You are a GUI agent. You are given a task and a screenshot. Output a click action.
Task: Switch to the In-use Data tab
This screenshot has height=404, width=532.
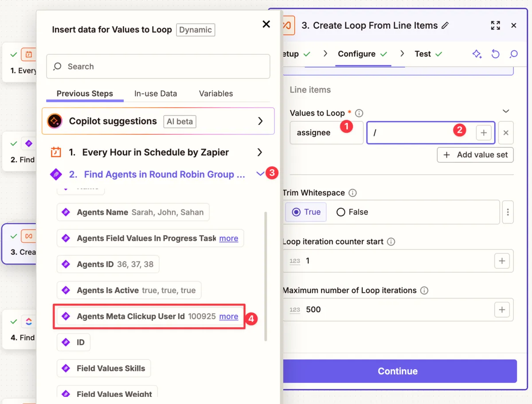pyautogui.click(x=156, y=93)
